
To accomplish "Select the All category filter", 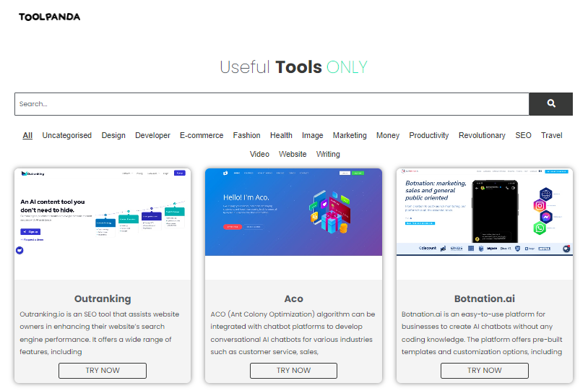I will (27, 135).
